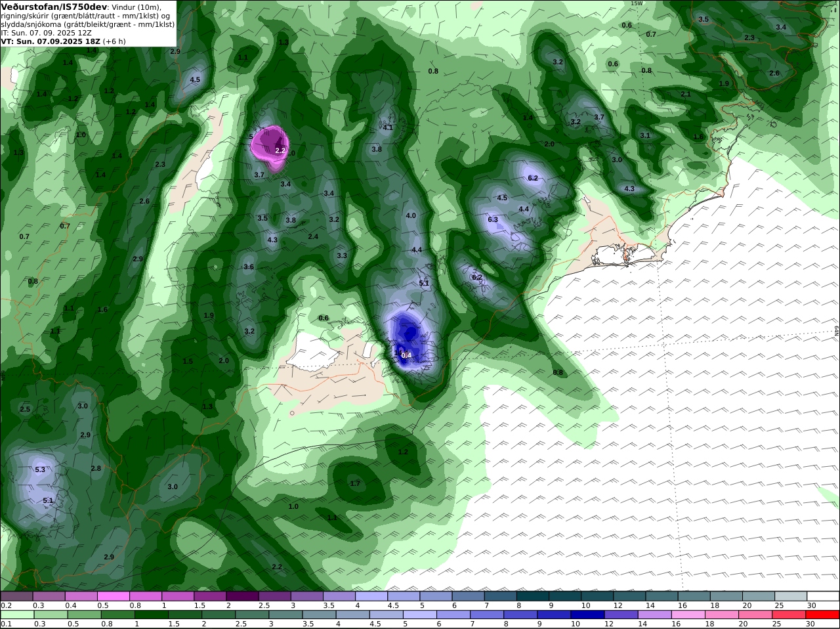Click the 3.1 precipitation value on map

tap(645, 135)
